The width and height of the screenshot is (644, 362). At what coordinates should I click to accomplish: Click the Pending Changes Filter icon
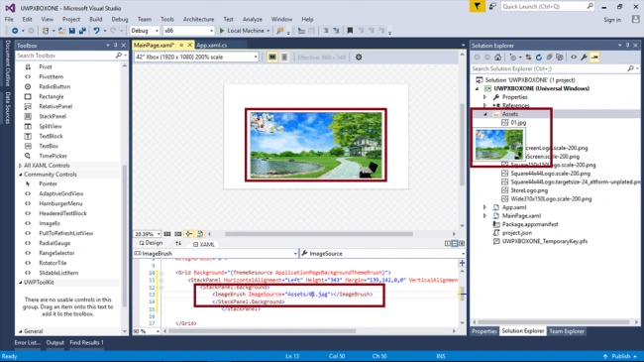[513, 58]
